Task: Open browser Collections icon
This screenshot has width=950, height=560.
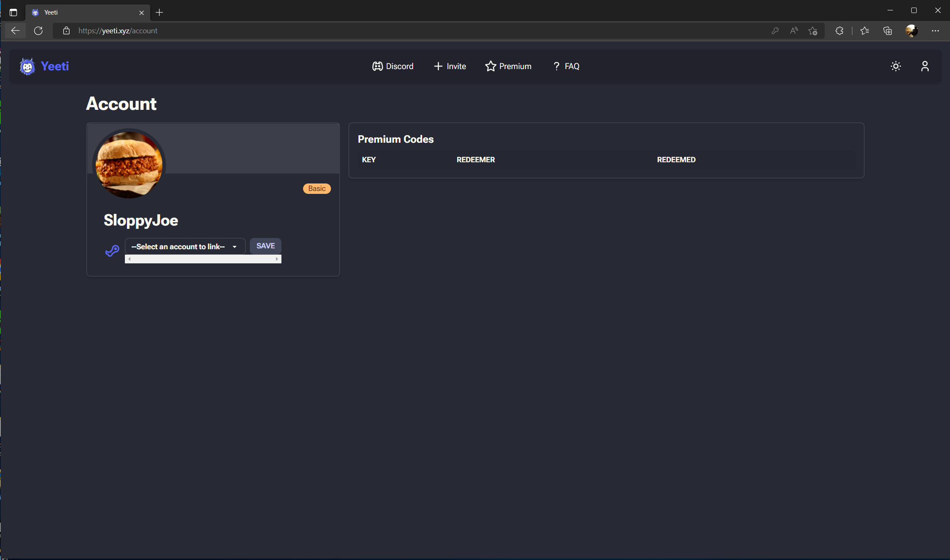Action: tap(888, 31)
